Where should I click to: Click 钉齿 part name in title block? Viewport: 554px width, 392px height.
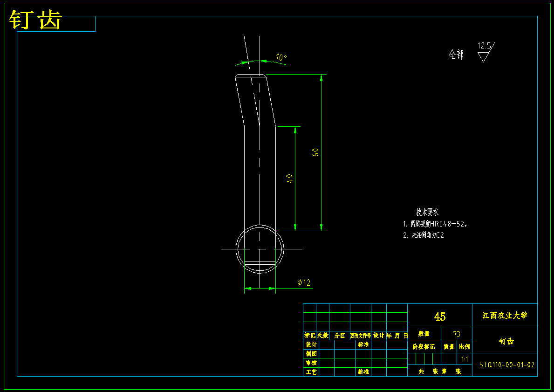click(x=506, y=341)
